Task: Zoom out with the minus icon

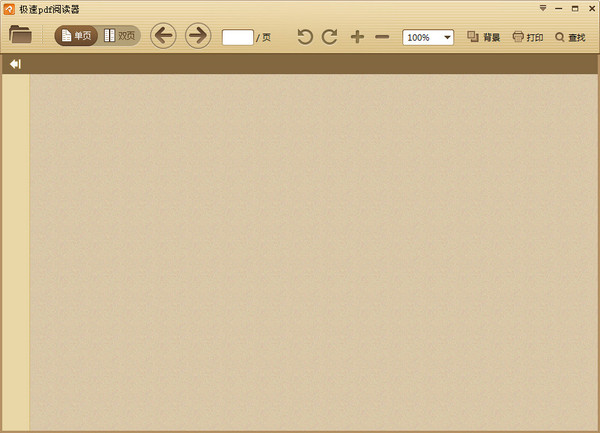Action: [x=382, y=37]
